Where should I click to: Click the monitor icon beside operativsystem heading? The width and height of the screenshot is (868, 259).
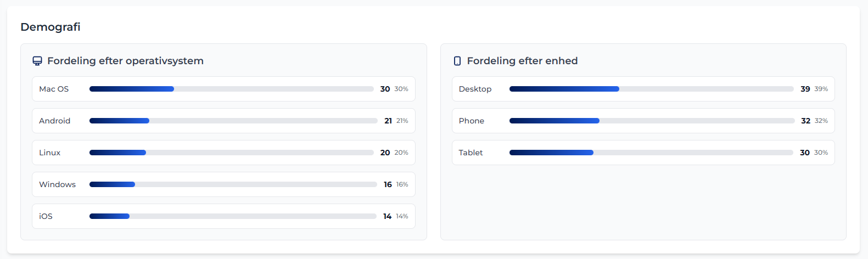[x=37, y=61]
